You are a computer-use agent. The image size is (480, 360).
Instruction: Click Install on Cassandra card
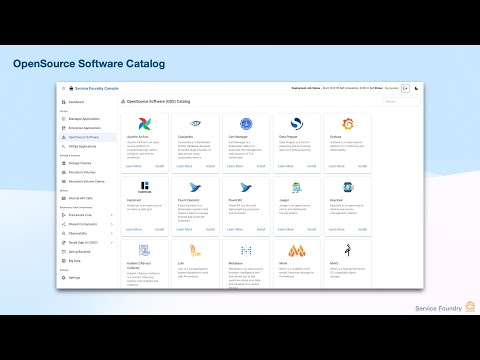coord(210,166)
